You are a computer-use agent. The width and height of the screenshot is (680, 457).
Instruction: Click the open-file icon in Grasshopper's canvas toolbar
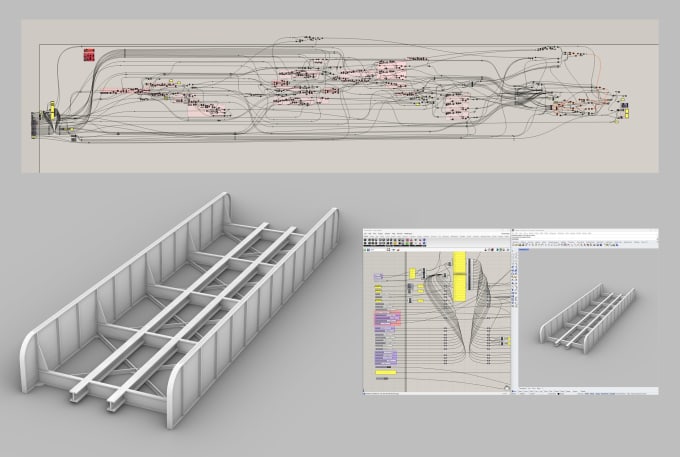click(x=364, y=250)
